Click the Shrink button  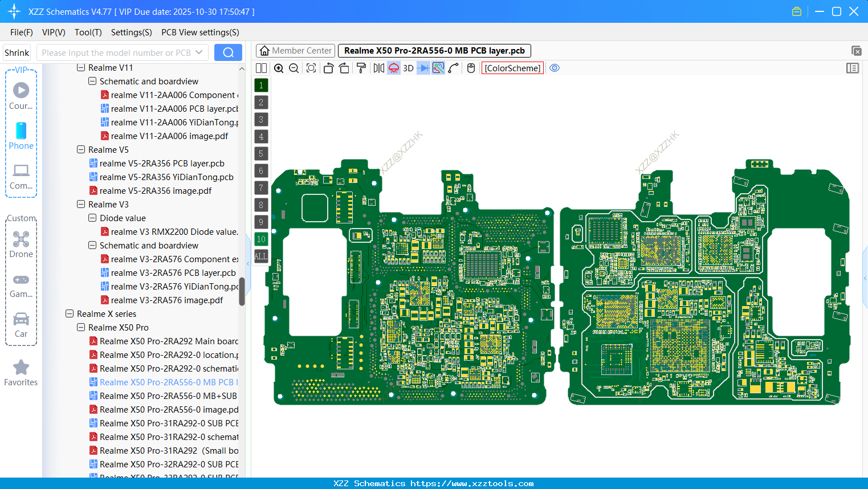tap(17, 52)
